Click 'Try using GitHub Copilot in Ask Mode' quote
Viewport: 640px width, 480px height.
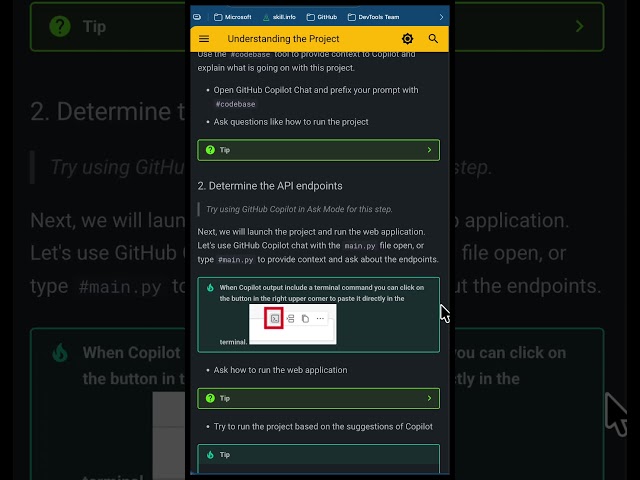(x=299, y=209)
